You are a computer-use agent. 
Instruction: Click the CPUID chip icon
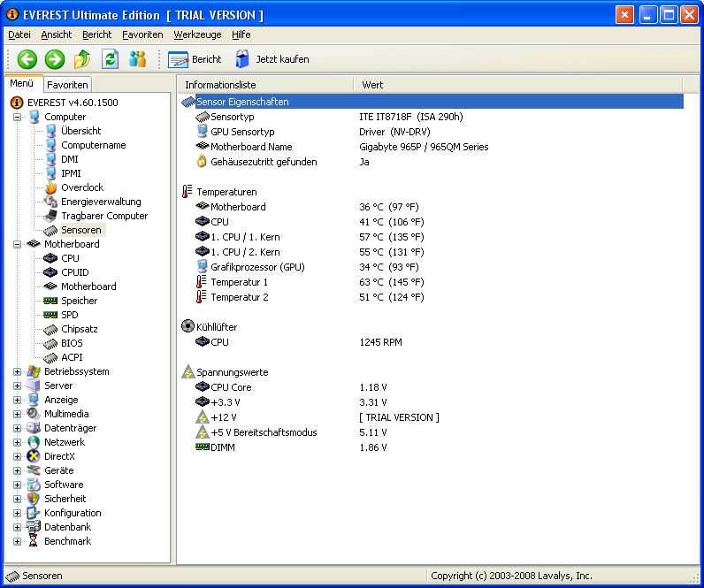pos(50,272)
